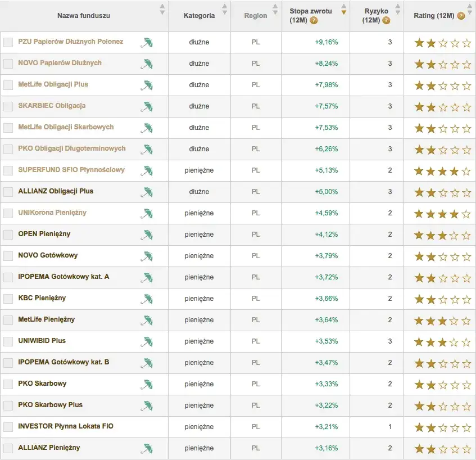Sort by Rating using sort arrows
The height and width of the screenshot is (460, 476).
tap(470, 10)
